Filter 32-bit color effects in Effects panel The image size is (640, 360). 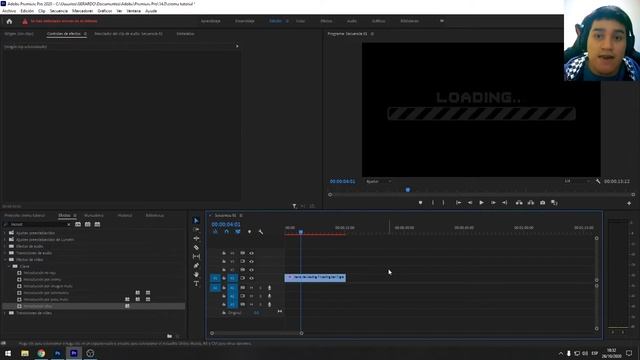[x=87, y=224]
